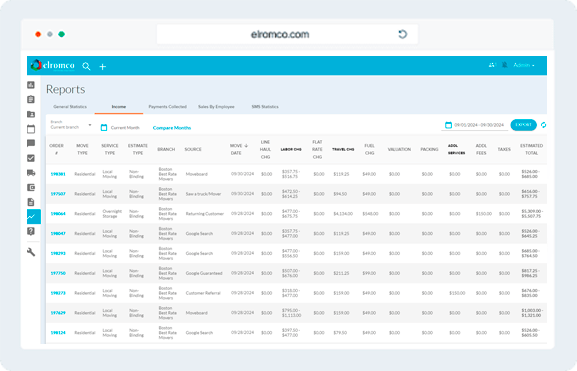The image size is (577, 371).
Task: Open the tasks checkmark sidebar icon
Action: click(x=31, y=158)
